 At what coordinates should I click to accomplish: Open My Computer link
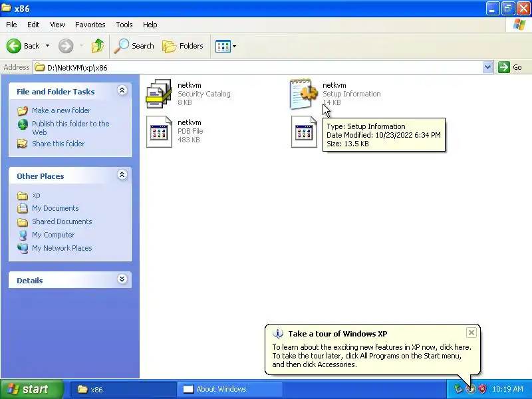(x=53, y=235)
